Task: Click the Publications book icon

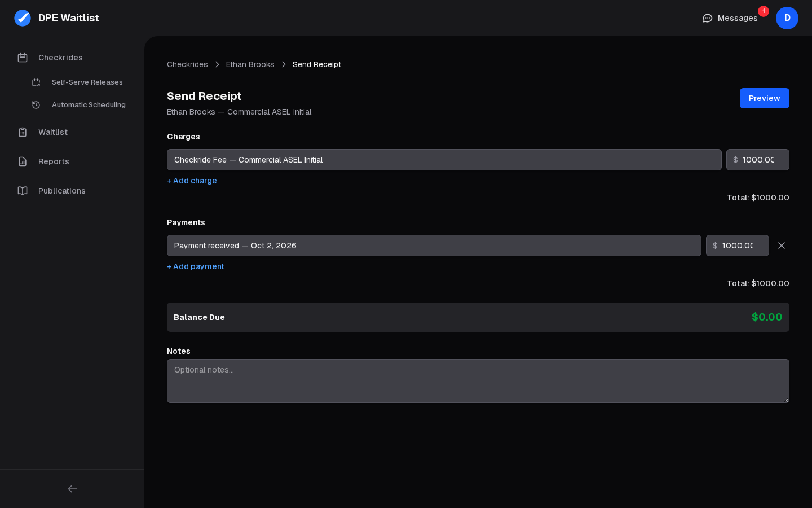Action: [23, 191]
